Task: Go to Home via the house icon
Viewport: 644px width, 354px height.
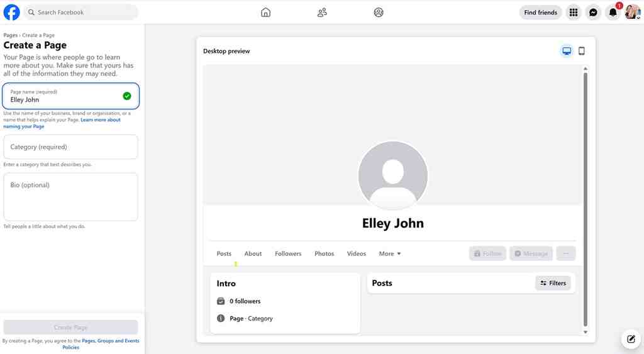Action: (266, 13)
